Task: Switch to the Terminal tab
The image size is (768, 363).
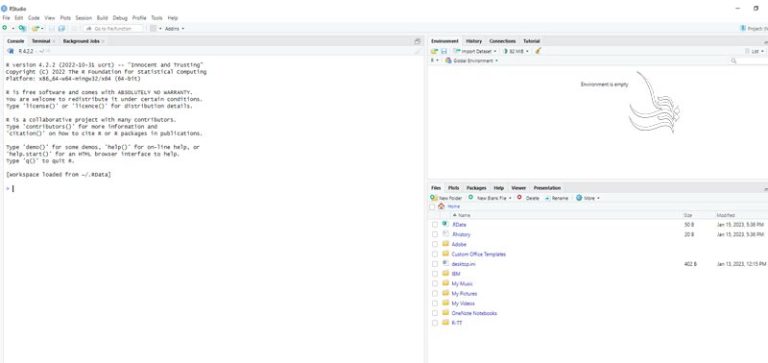Action: click(x=41, y=41)
